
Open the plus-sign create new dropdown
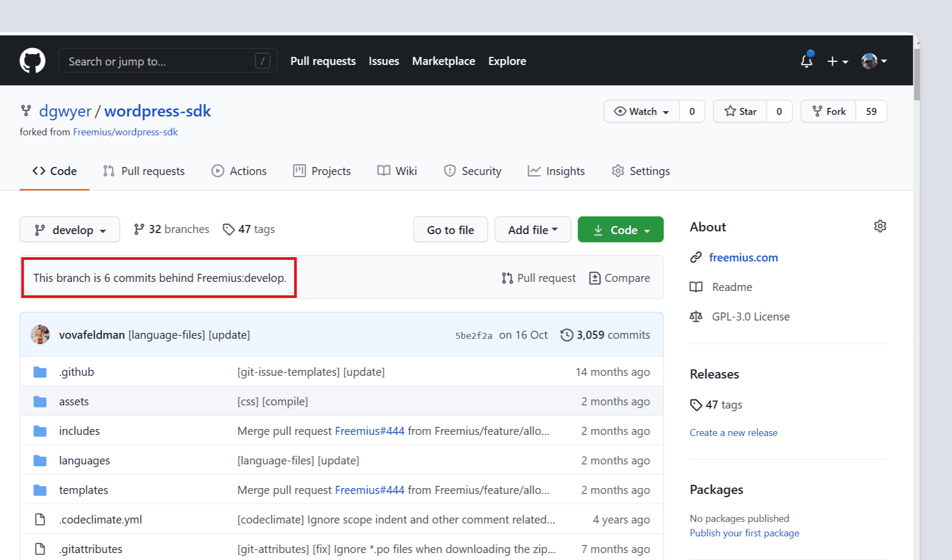click(837, 61)
